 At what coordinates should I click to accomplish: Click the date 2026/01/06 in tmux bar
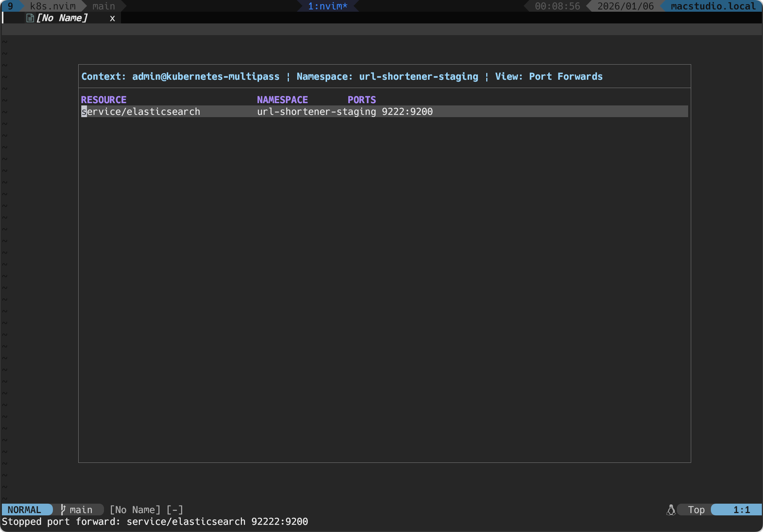[625, 6]
